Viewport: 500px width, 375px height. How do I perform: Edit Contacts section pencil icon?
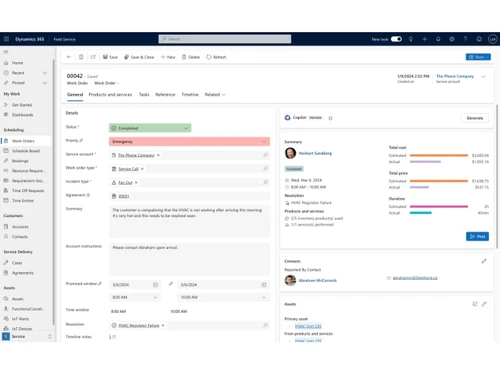click(484, 261)
